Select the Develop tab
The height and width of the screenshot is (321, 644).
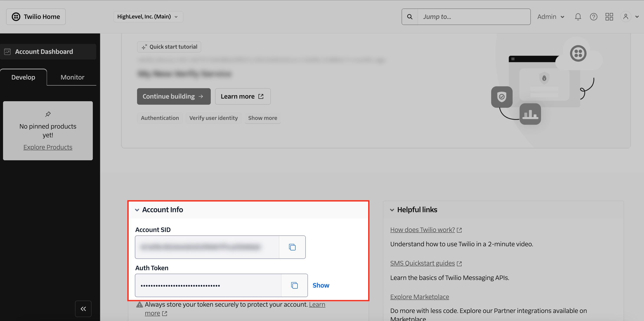tap(23, 77)
